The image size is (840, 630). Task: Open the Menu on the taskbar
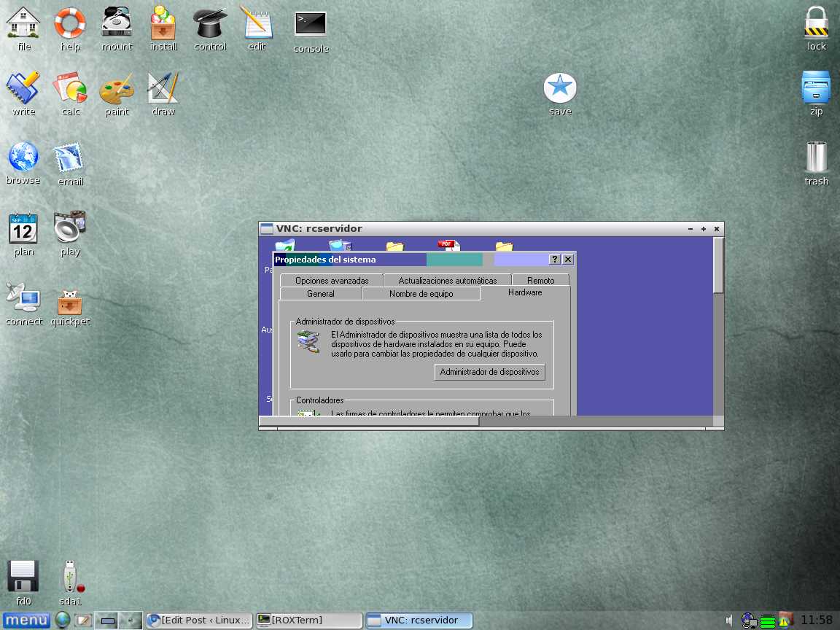click(26, 620)
